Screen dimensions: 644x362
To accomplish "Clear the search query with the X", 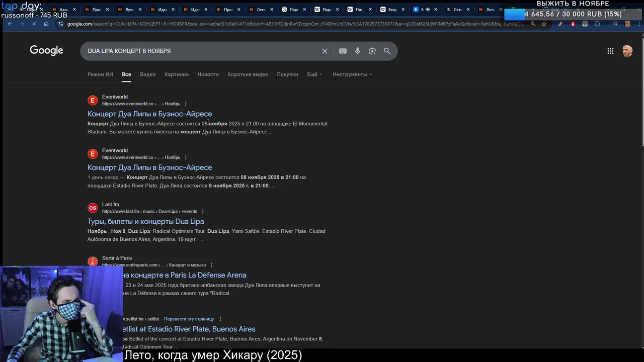I will pos(325,51).
